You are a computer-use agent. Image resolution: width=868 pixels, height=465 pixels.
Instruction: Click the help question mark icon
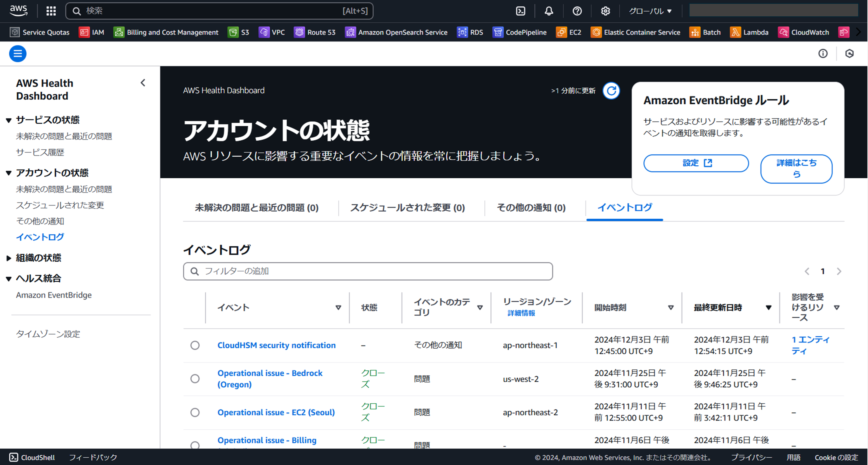pos(577,11)
